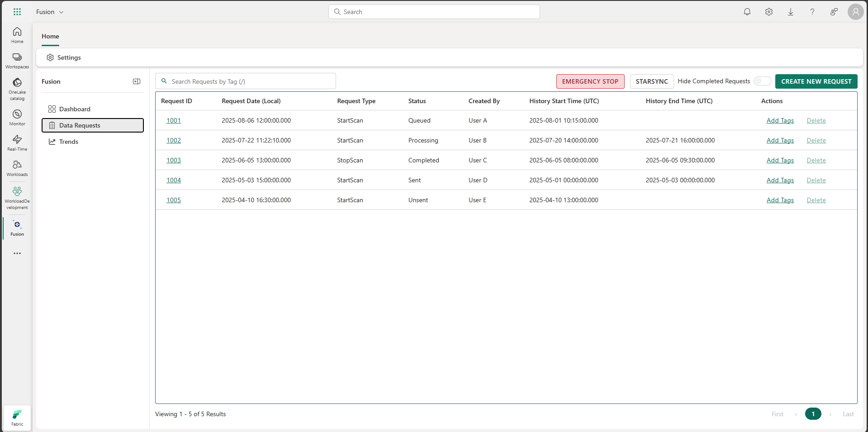Screen dimensions: 868x432
Task: Click Created By column header
Action: (x=484, y=101)
